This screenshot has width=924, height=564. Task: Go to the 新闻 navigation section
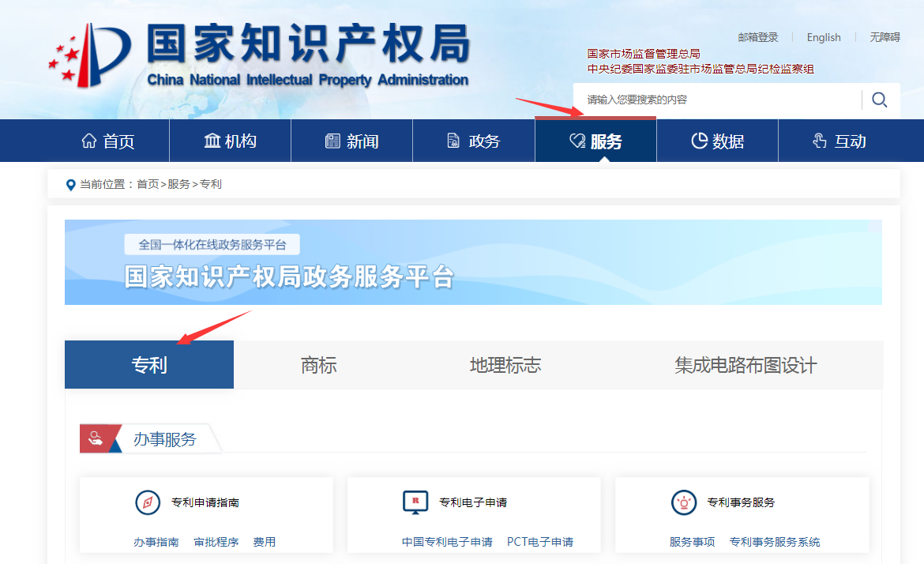(x=351, y=141)
